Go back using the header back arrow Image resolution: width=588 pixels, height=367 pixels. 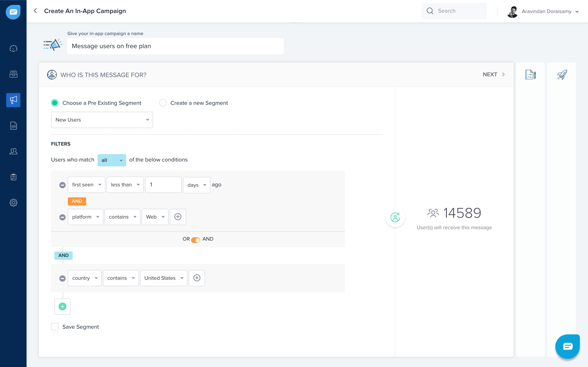(36, 11)
